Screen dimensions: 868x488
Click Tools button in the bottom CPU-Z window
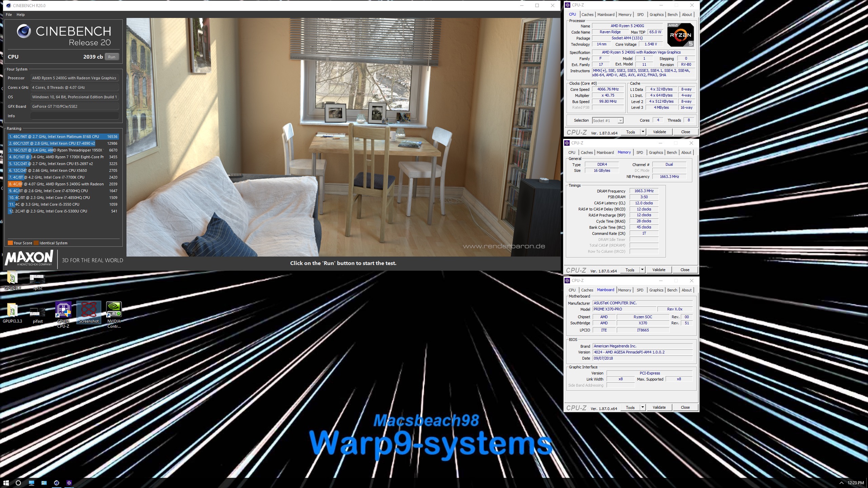pyautogui.click(x=630, y=407)
